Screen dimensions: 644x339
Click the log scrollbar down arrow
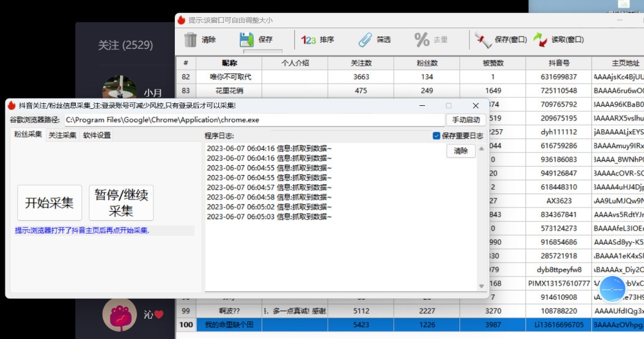tap(481, 286)
